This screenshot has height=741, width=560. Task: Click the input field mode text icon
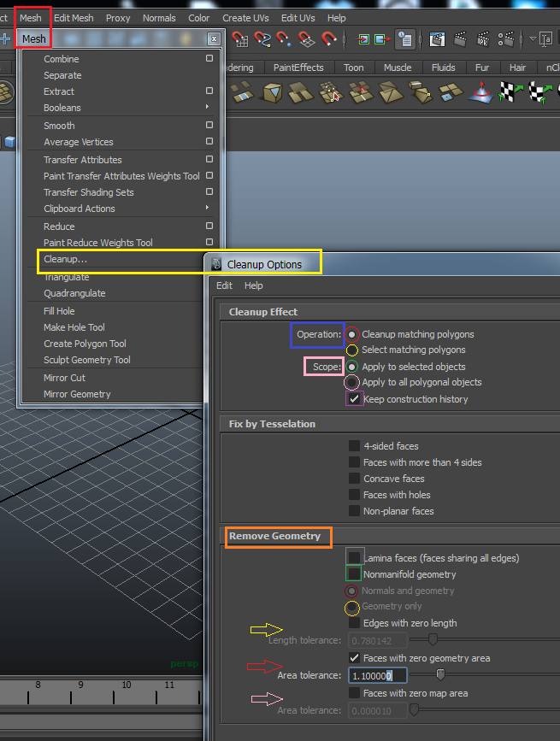545,39
